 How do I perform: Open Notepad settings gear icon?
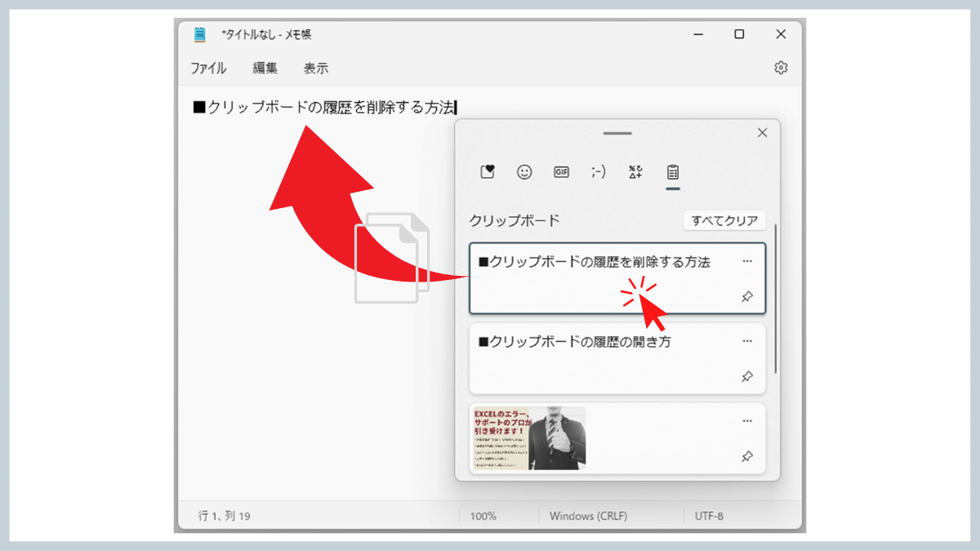[x=781, y=68]
